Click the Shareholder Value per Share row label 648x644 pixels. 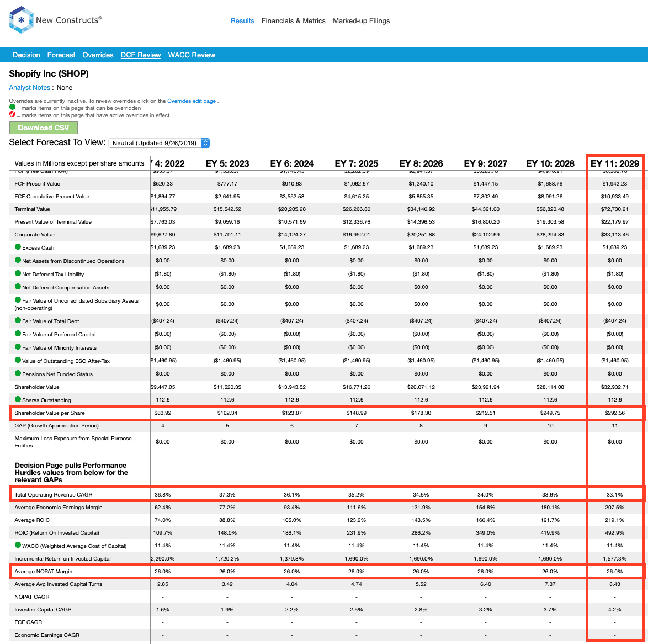pos(50,413)
